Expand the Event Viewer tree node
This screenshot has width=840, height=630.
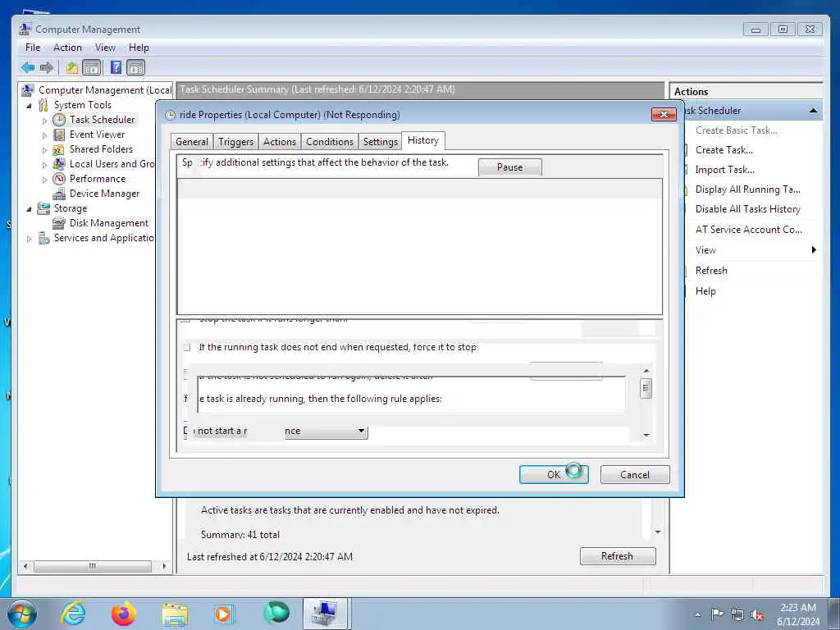(x=44, y=135)
